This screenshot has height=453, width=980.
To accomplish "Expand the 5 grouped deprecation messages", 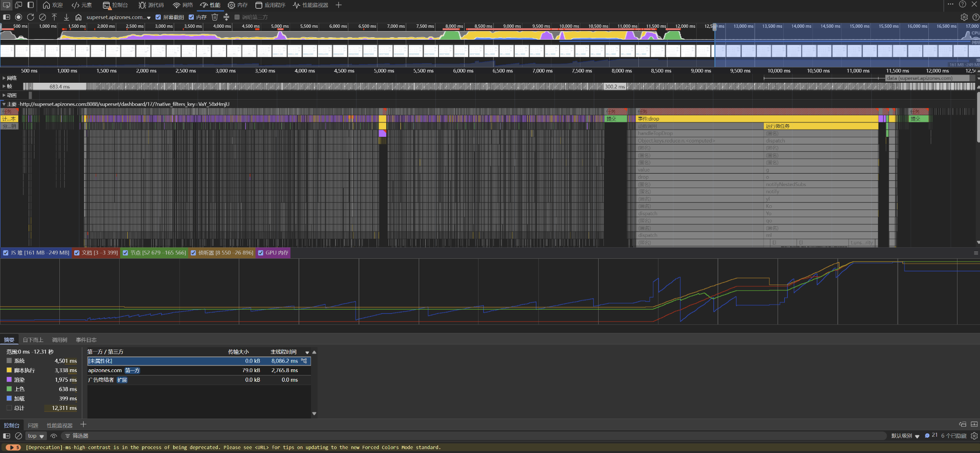I will click(13, 447).
